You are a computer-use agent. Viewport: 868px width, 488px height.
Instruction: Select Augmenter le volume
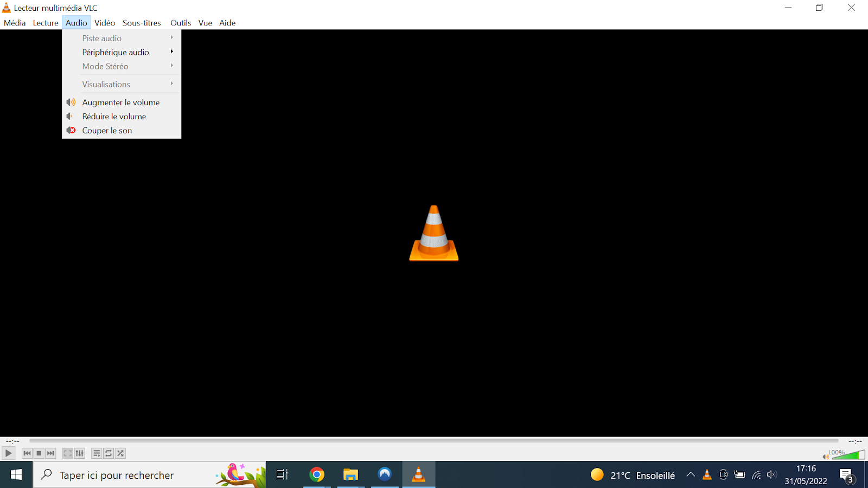click(x=122, y=102)
